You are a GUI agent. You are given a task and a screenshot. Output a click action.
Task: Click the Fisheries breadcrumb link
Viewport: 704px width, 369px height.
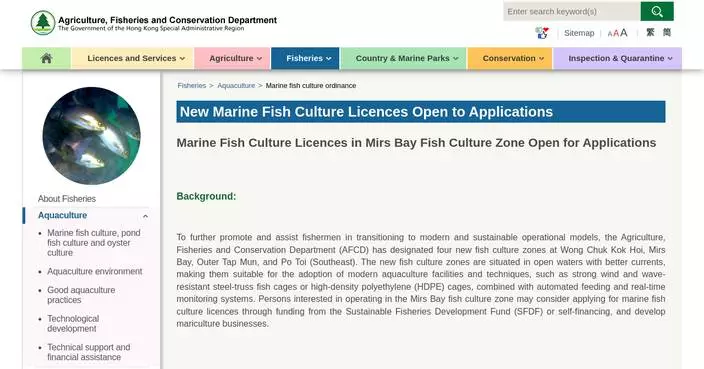tap(192, 85)
